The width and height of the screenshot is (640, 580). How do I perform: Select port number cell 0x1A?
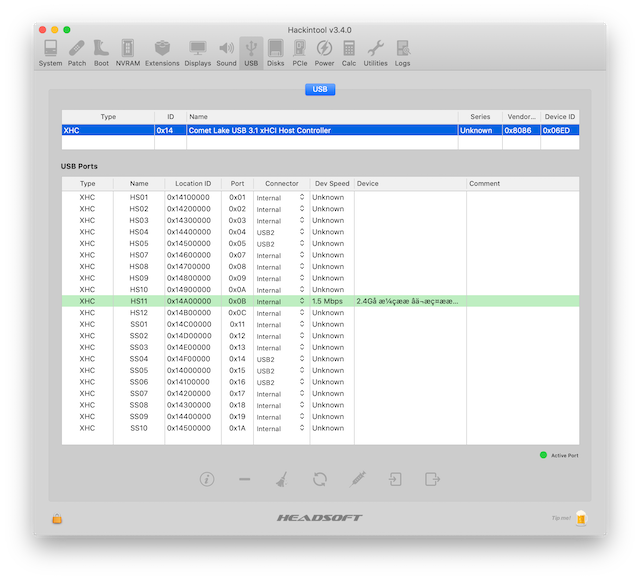coord(237,428)
